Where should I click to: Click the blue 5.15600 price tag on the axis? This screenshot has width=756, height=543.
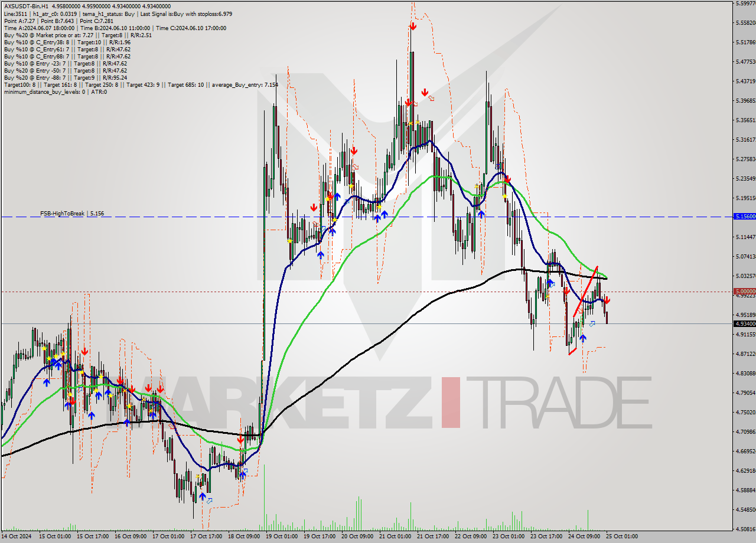pyautogui.click(x=745, y=217)
